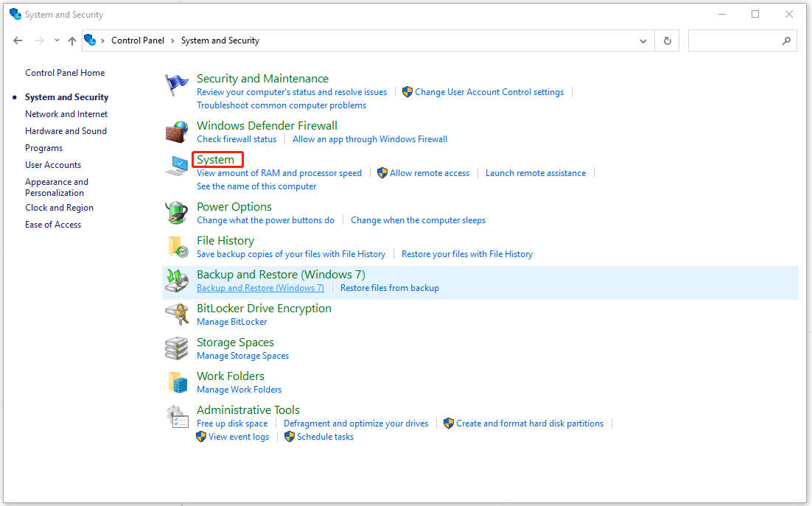
Task: Click the shield icon beside Create and format partitions
Action: coord(449,424)
